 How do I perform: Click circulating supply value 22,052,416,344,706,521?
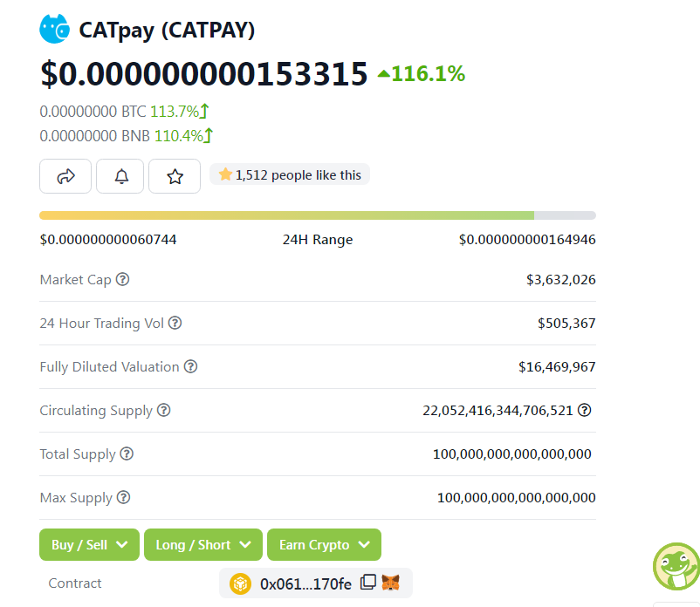[x=498, y=410]
